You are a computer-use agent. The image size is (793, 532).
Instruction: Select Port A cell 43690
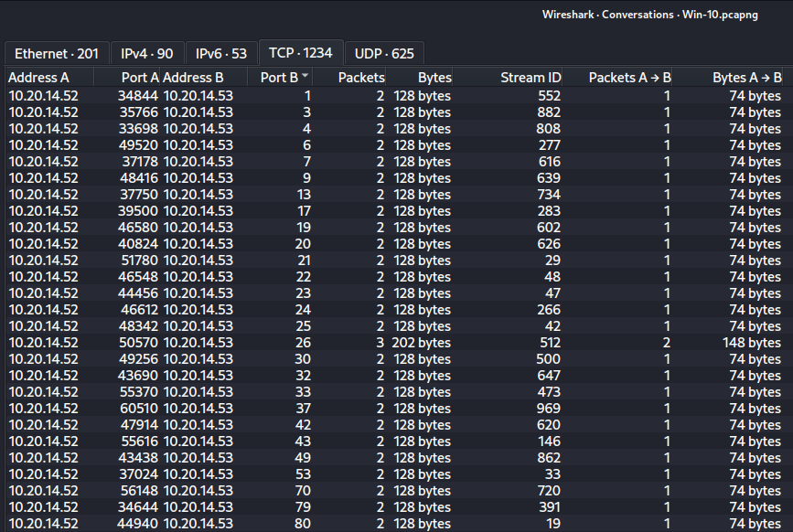point(138,376)
